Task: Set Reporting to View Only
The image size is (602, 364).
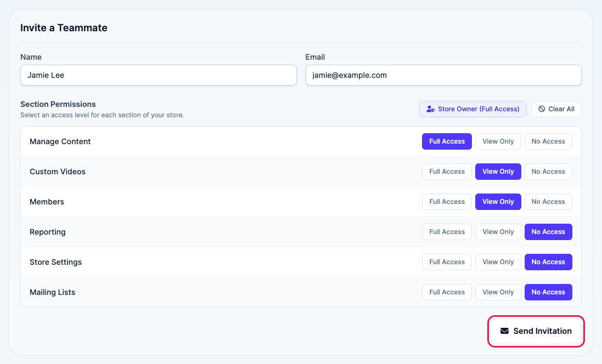Action: tap(498, 232)
